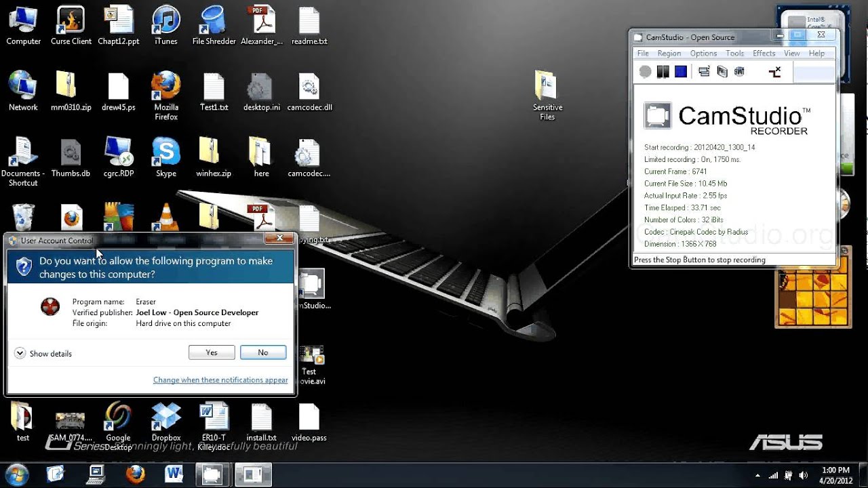Select the 'test' folder icon
The height and width of the screenshot is (488, 868).
(23, 422)
